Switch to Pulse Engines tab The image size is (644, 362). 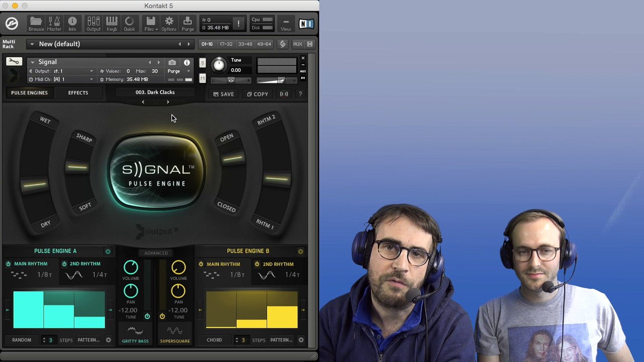click(29, 93)
